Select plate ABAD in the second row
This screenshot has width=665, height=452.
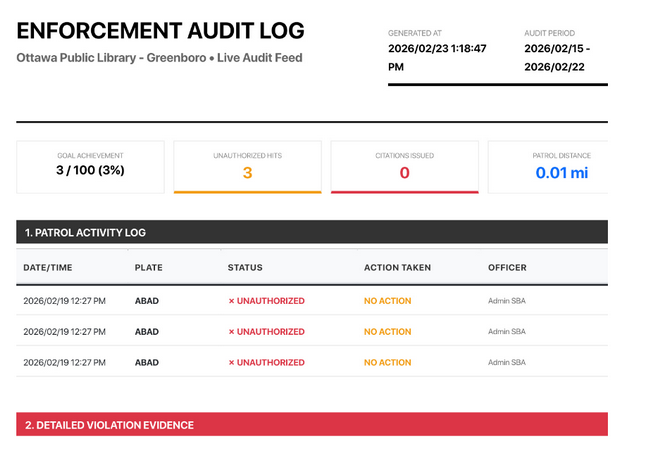147,332
